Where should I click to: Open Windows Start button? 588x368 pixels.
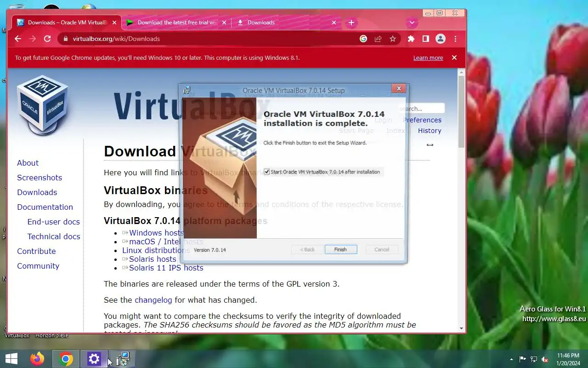pos(11,359)
